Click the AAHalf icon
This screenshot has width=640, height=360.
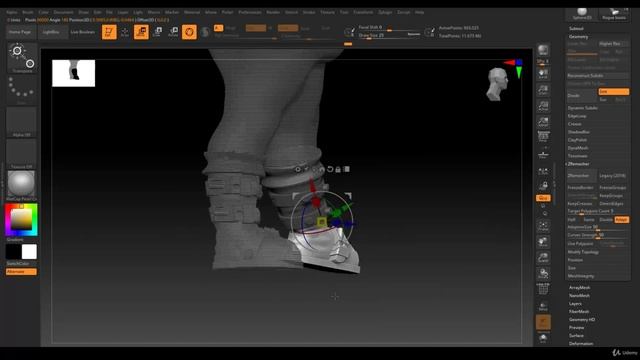[x=543, y=122]
